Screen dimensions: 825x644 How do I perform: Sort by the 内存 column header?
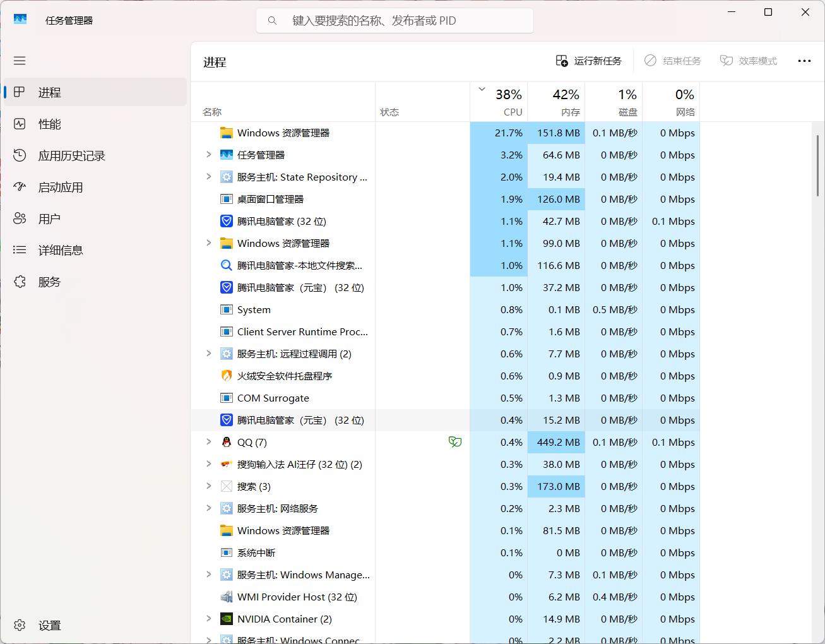[557, 102]
